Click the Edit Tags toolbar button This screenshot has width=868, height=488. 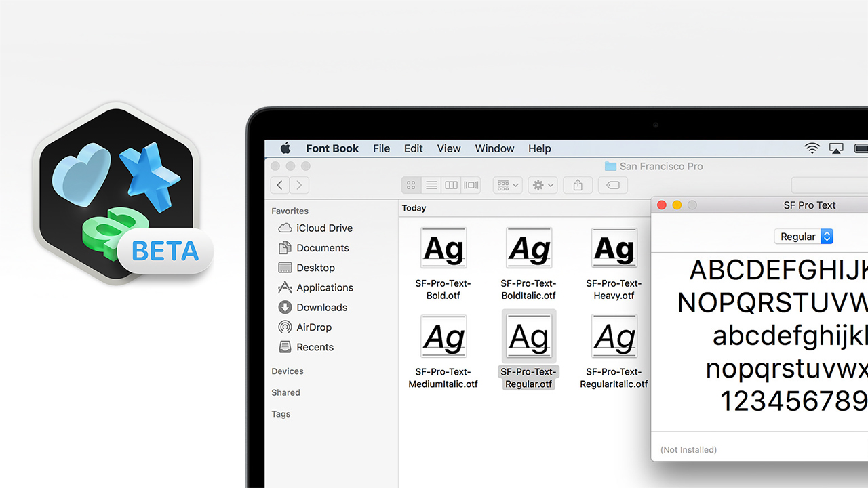(612, 185)
